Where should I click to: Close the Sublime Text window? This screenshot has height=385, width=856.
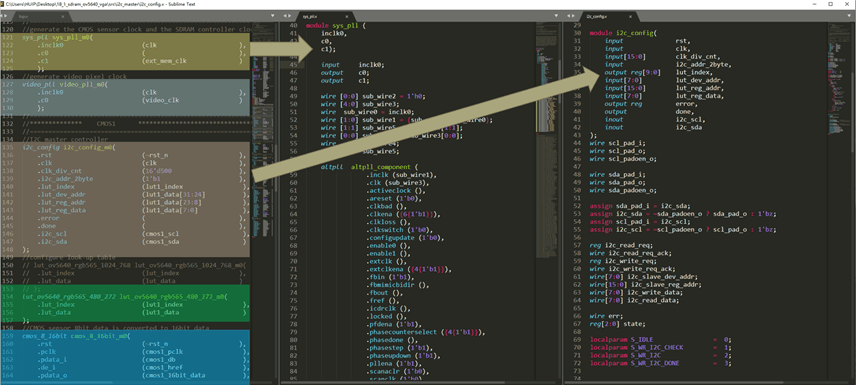(x=846, y=4)
